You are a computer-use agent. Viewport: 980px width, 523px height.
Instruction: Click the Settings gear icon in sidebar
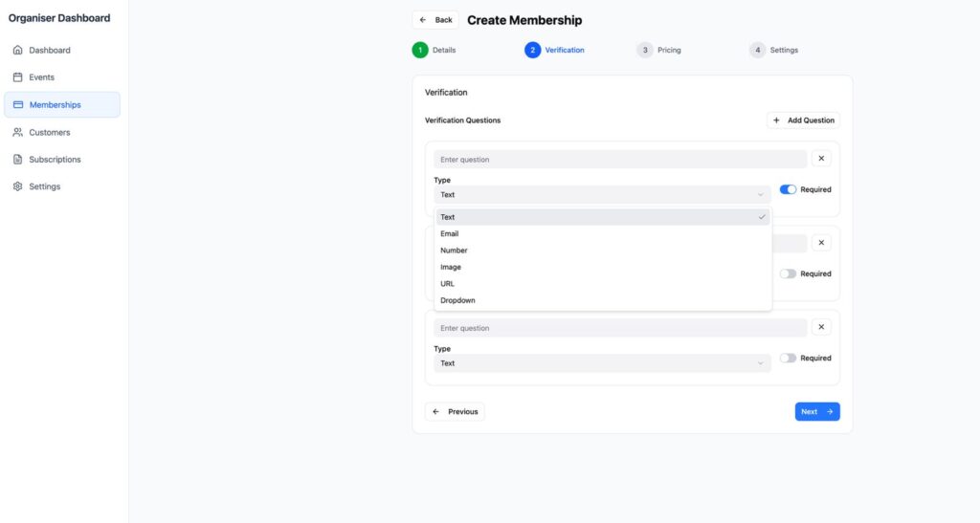17,186
